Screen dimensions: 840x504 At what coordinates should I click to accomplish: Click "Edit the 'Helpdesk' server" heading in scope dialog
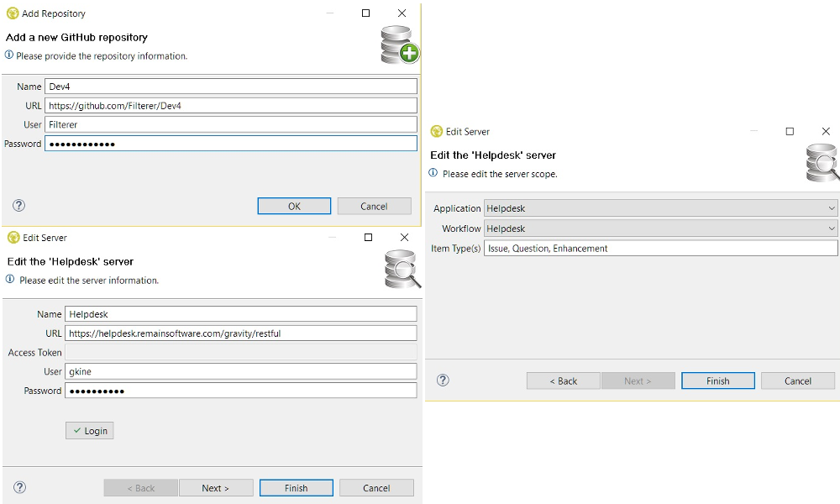point(493,155)
